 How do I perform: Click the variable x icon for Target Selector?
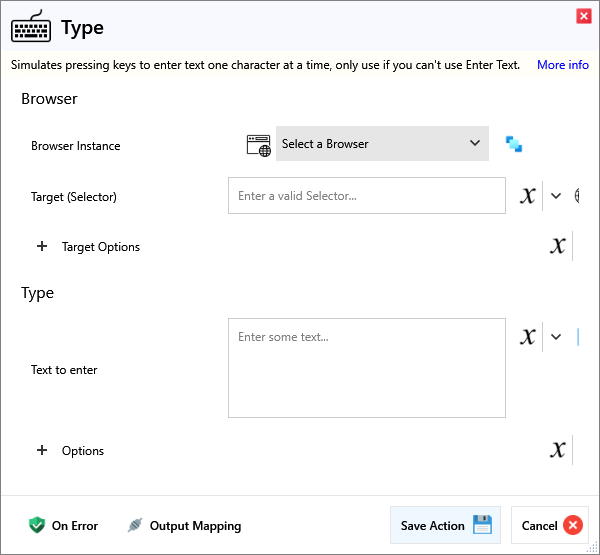pyautogui.click(x=528, y=196)
